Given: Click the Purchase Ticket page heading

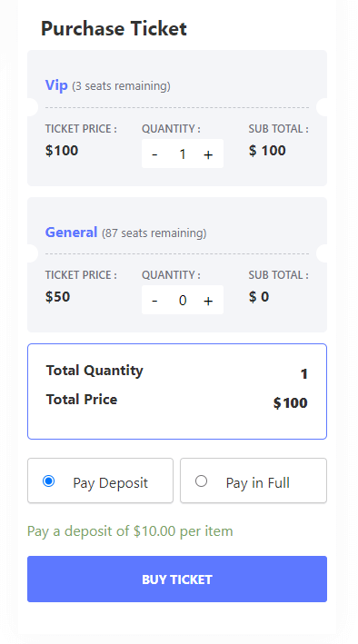Looking at the screenshot, I should pos(114,29).
